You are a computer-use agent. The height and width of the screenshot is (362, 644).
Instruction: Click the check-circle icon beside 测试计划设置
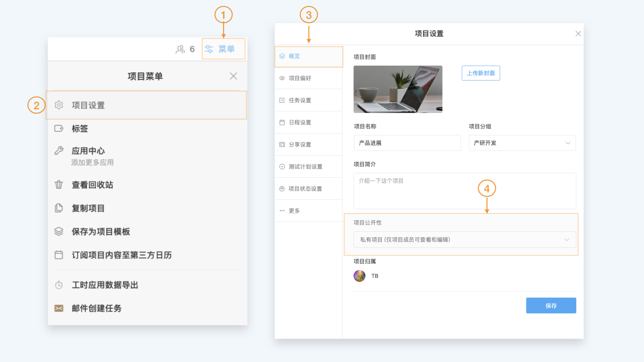[282, 167]
